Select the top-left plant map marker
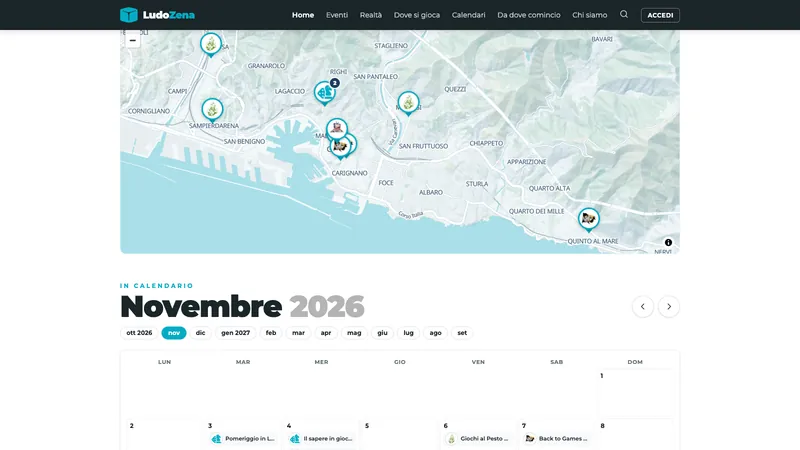Viewport: 800px width, 450px height. coord(211,45)
